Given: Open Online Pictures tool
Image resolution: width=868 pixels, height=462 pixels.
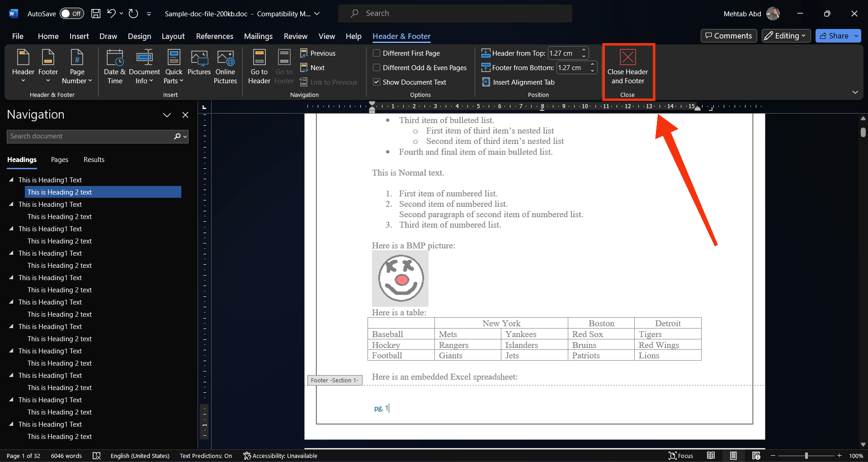Looking at the screenshot, I should [x=225, y=67].
